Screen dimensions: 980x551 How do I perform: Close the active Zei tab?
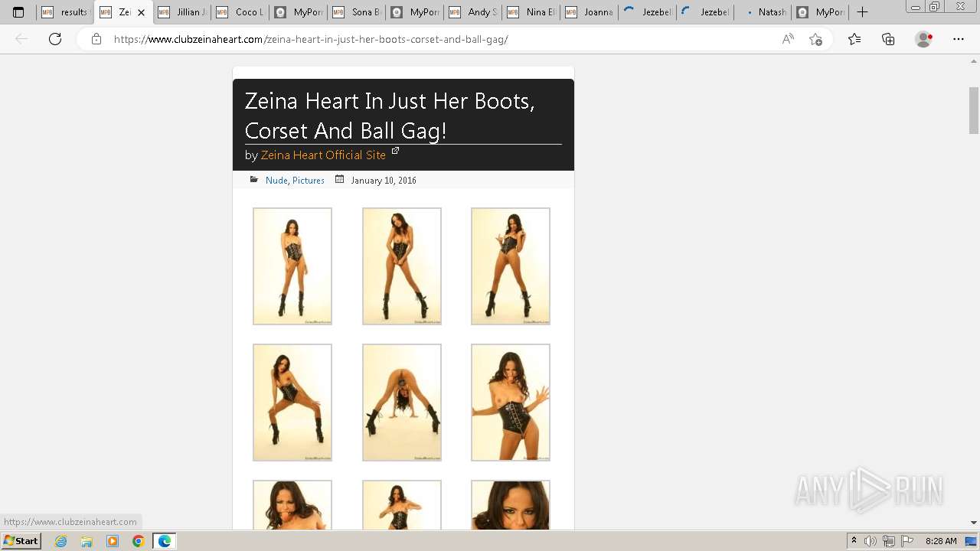coord(141,12)
